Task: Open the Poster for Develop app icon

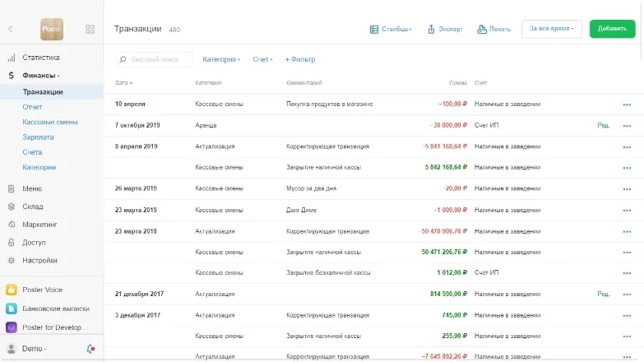Action: click(12, 327)
